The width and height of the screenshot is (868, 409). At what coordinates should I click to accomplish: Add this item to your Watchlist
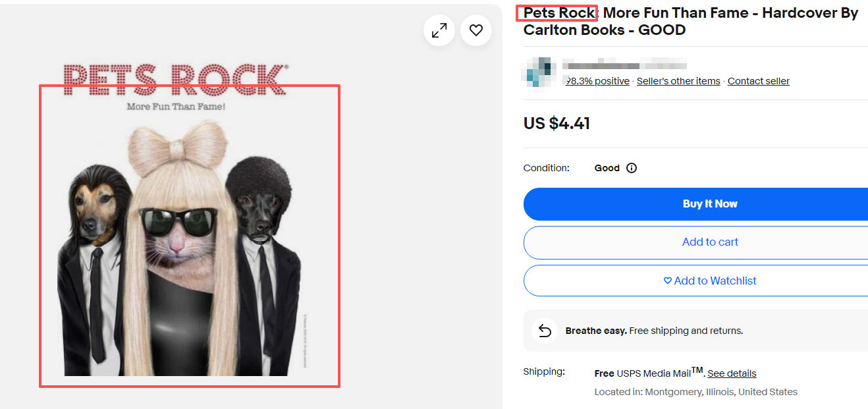(x=710, y=281)
